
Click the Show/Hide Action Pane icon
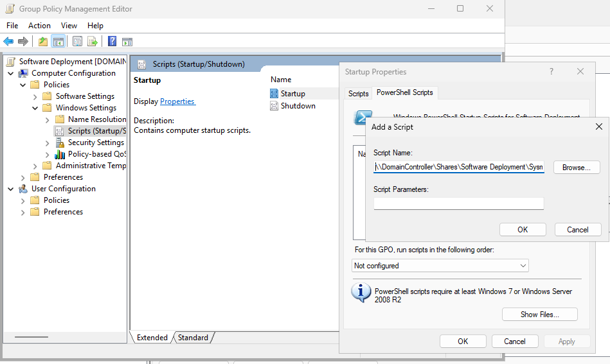(127, 42)
